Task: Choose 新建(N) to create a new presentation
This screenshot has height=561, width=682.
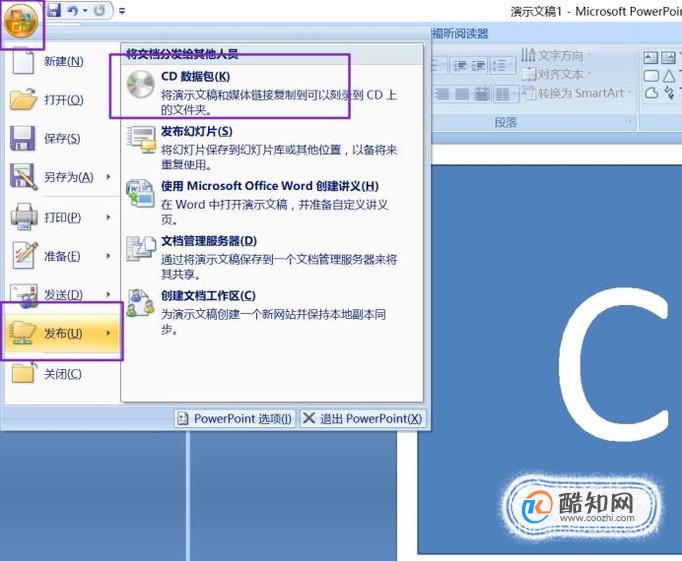Action: click(x=61, y=61)
